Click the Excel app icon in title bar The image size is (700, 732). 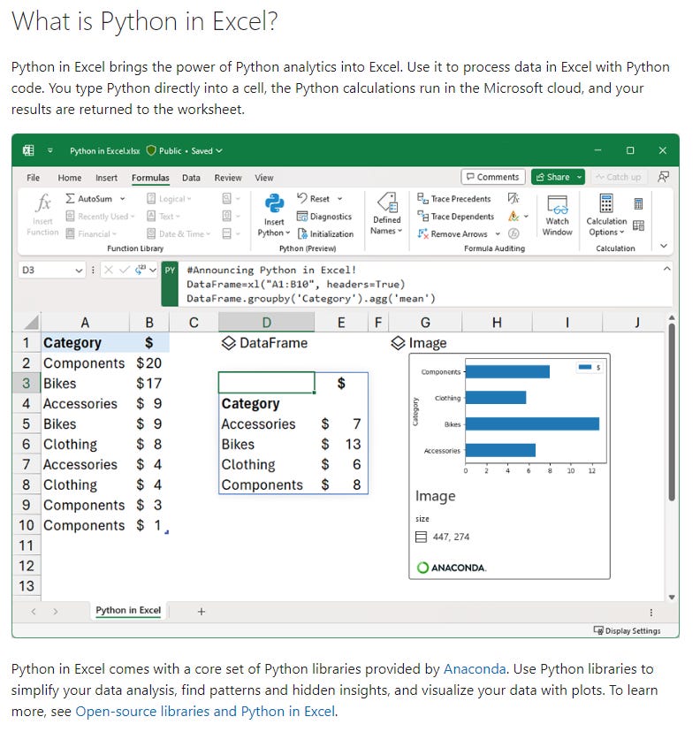point(28,150)
